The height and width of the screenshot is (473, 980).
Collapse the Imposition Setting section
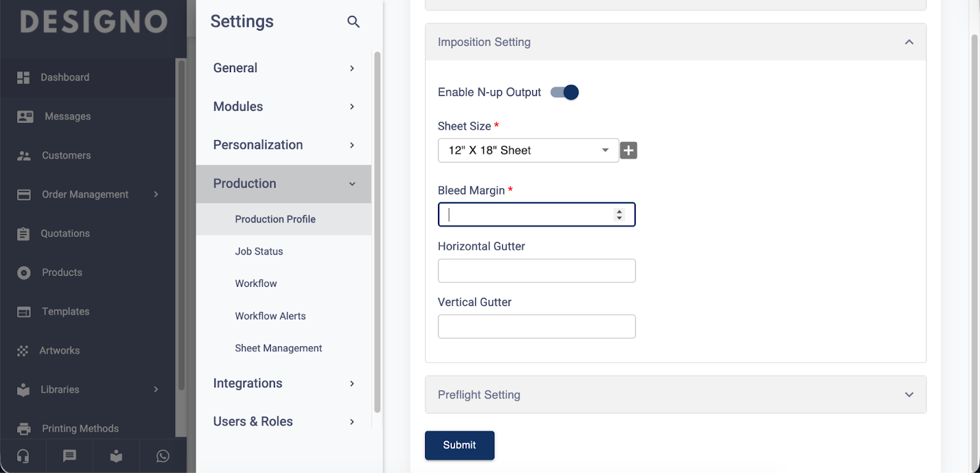pos(909,42)
